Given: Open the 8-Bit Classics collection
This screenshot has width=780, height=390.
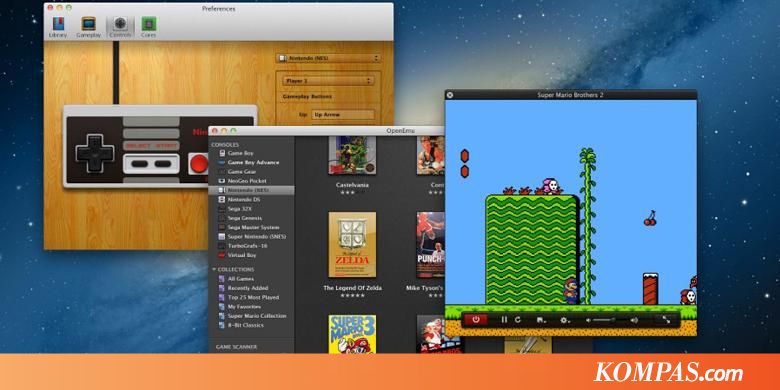Looking at the screenshot, I should (x=251, y=325).
